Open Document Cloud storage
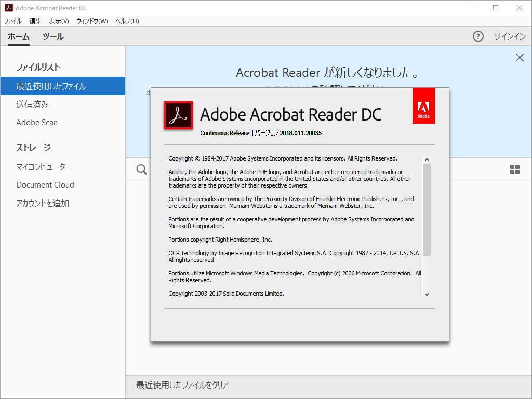 click(45, 184)
